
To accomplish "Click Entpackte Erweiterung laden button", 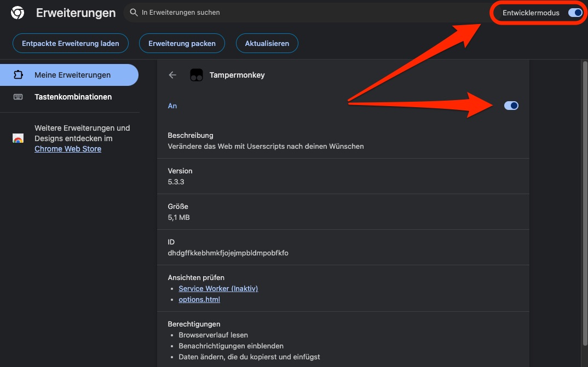I will pos(71,43).
